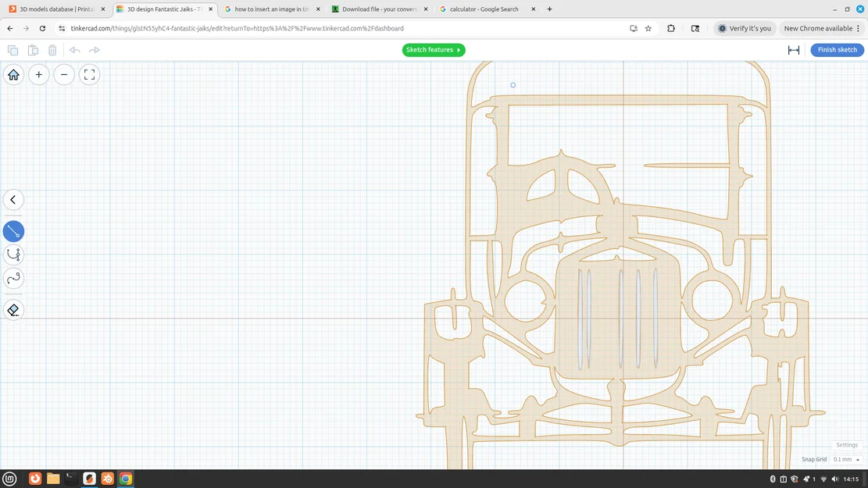This screenshot has width=868, height=488.
Task: Open the Sketch features menu
Action: click(434, 50)
